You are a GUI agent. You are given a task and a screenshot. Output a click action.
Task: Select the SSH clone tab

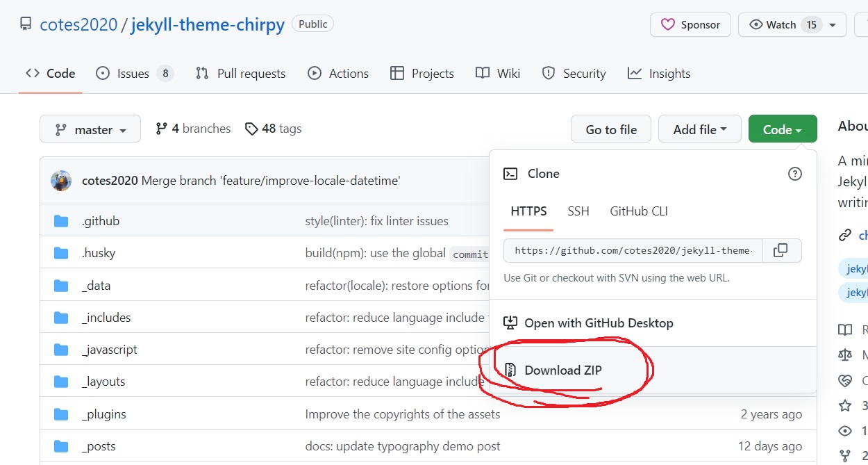[x=578, y=211]
